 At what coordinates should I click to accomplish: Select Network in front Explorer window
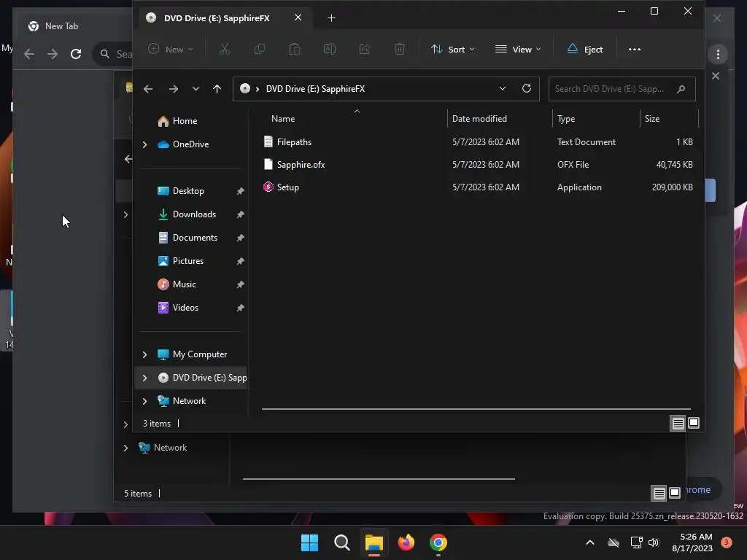189,401
